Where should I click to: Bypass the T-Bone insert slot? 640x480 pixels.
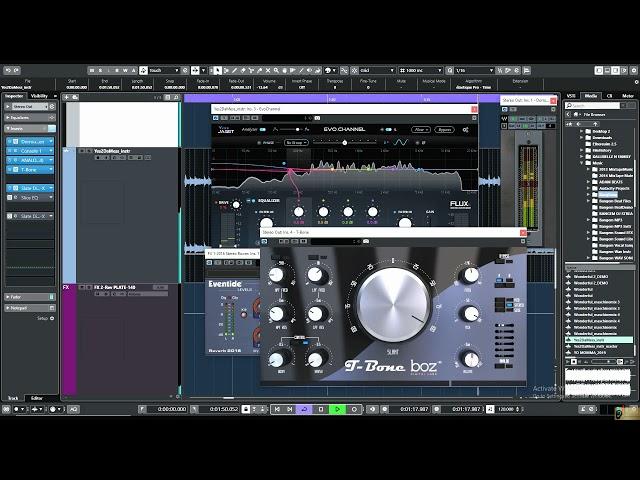coord(10,169)
